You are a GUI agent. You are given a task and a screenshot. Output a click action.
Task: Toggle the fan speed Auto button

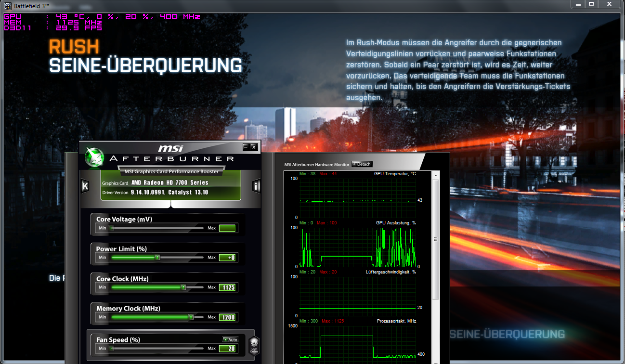231,339
